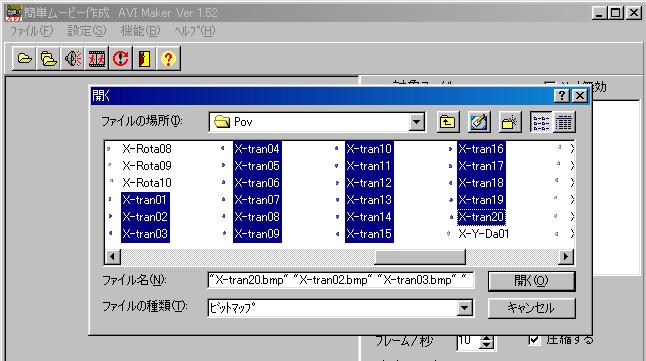Create a new folder in dialog
This screenshot has width=646, height=361.
pos(510,122)
